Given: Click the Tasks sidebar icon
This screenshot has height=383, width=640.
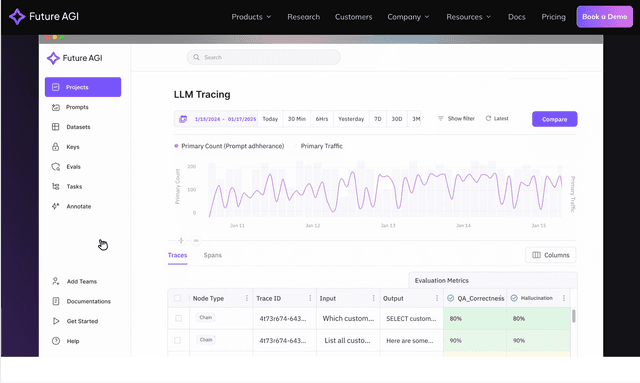Looking at the screenshot, I should [56, 186].
